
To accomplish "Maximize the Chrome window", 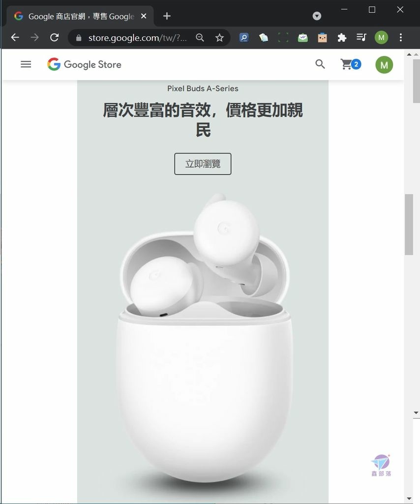I will [x=372, y=10].
